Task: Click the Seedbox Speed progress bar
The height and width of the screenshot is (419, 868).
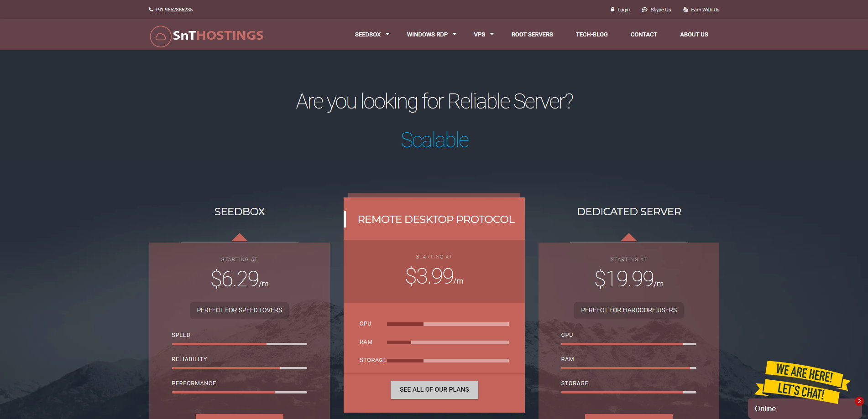Action: pyautogui.click(x=239, y=344)
